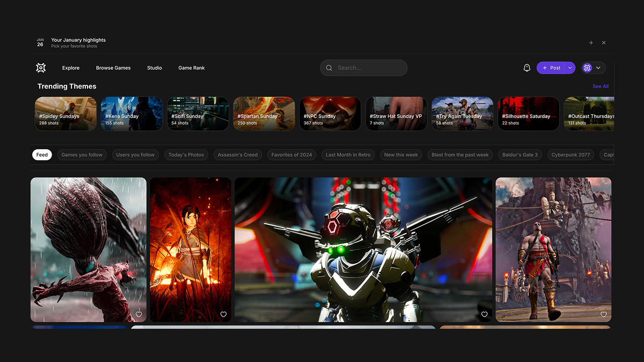Image resolution: width=644 pixels, height=362 pixels.
Task: Expand the Post button dropdown arrow
Action: [x=569, y=68]
